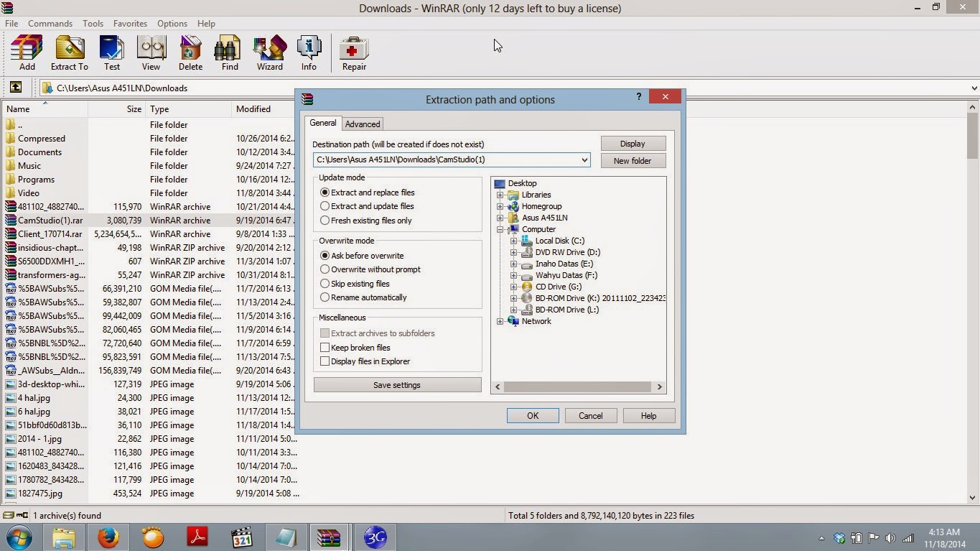Select the Client_170714.rar archive icon
The height and width of the screenshot is (551, 980).
[10, 233]
